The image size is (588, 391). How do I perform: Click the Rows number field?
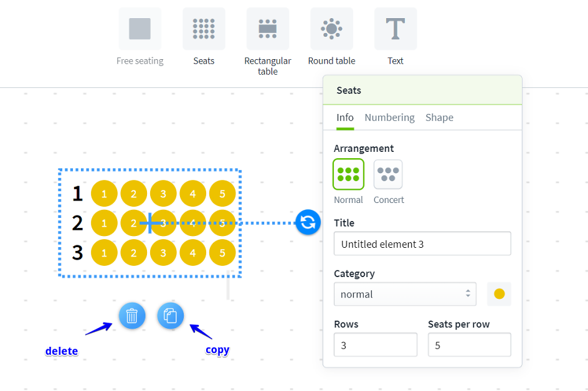(376, 345)
